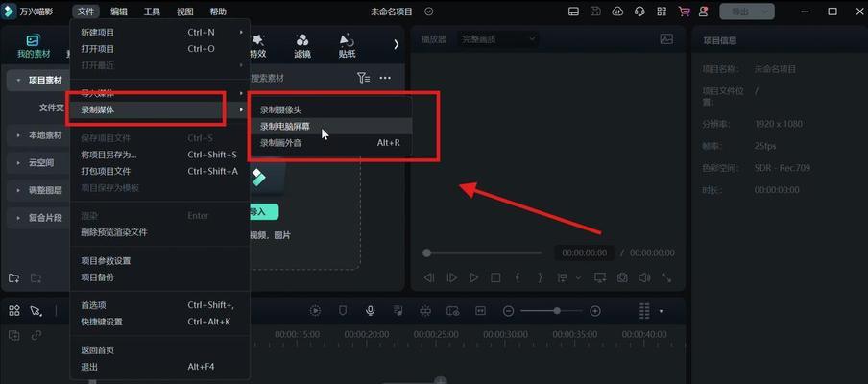Click the filter sort icon beside search
This screenshot has height=384, width=868.
[363, 78]
